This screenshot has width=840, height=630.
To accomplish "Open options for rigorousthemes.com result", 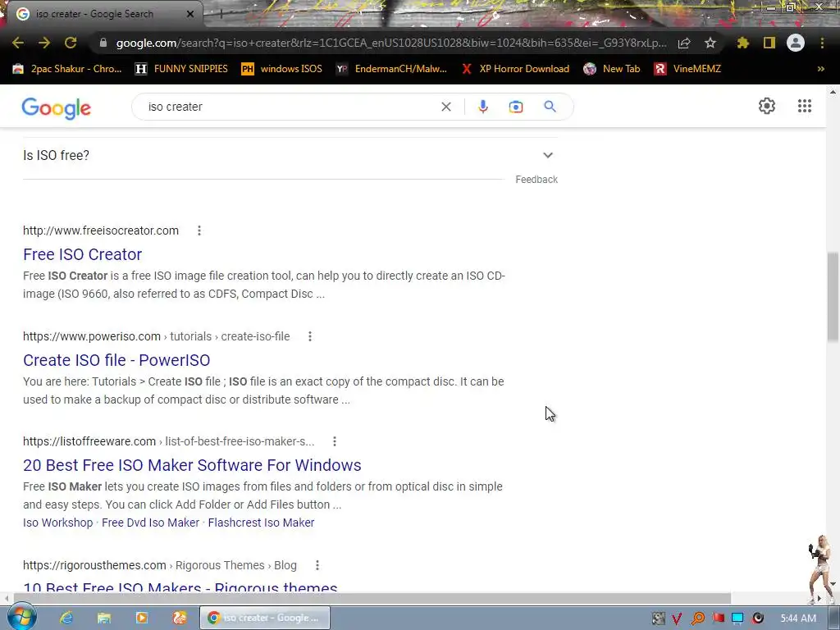I will [x=317, y=565].
